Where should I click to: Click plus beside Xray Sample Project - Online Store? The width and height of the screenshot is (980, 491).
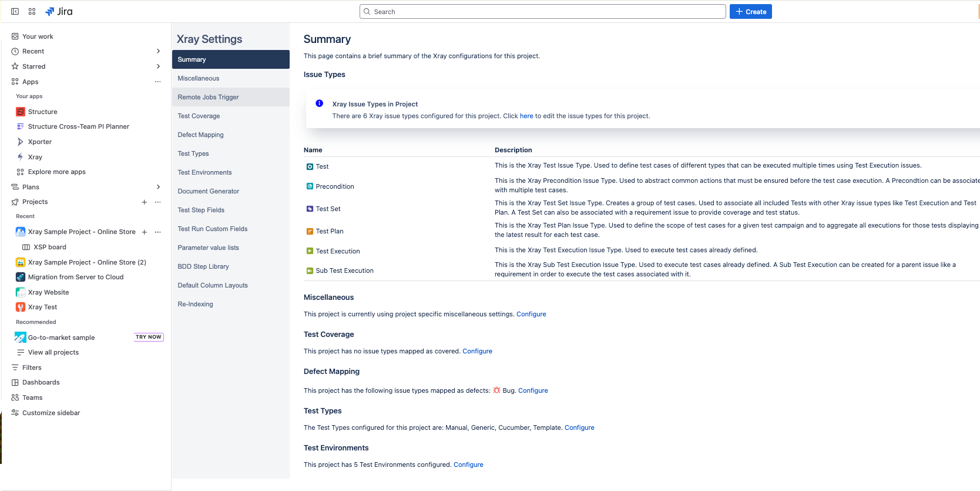point(145,232)
